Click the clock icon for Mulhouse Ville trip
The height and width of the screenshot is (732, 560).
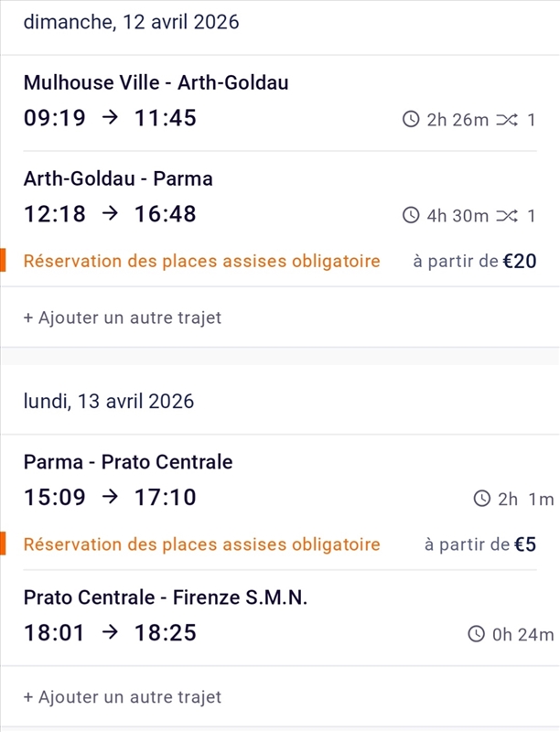(x=411, y=120)
